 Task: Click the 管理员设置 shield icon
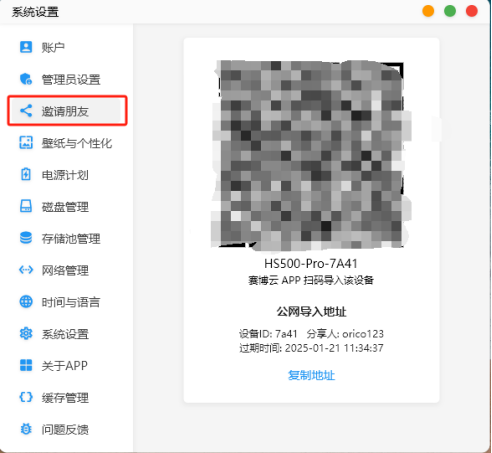coord(26,79)
